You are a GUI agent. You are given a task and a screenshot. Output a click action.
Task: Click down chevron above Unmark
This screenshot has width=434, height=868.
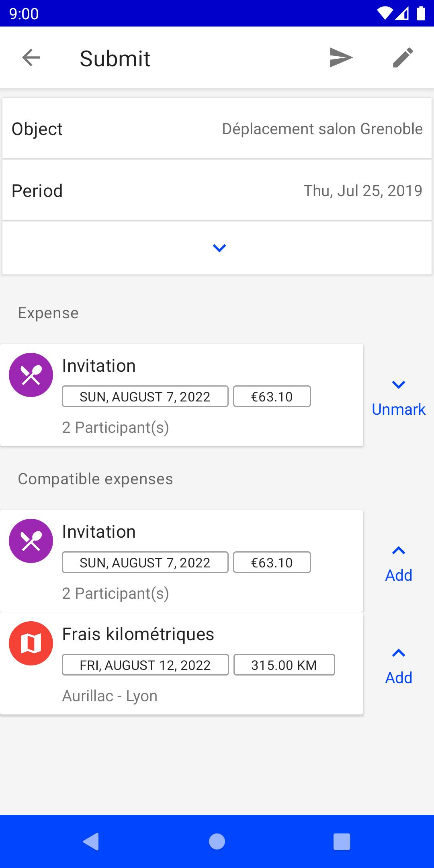pyautogui.click(x=399, y=385)
